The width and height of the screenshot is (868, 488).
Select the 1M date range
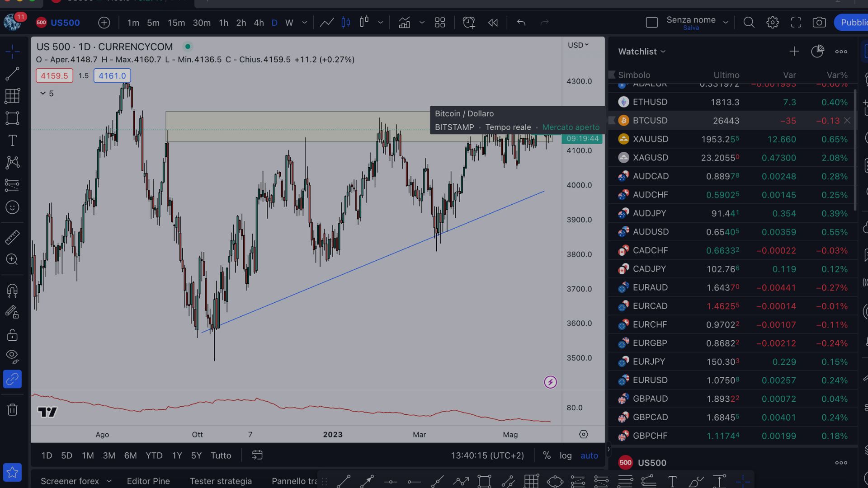88,455
